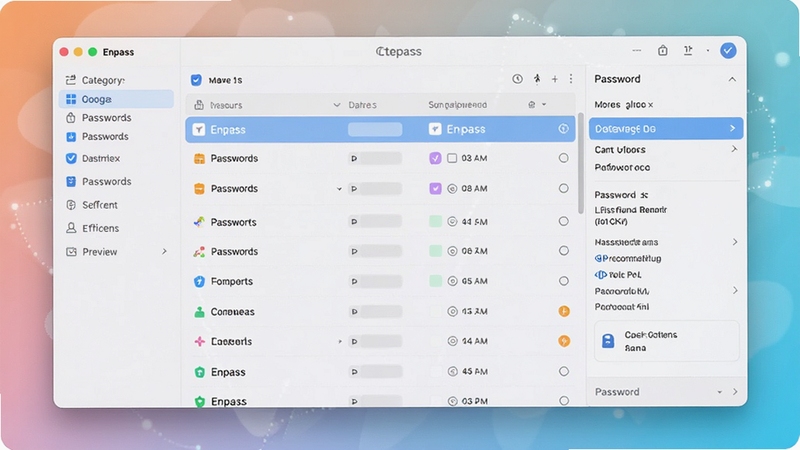Select the radio circle on the 45 AM row

[563, 371]
